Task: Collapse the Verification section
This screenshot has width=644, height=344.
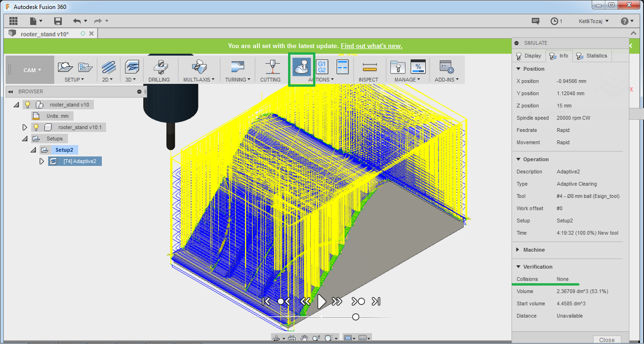Action: (519, 267)
